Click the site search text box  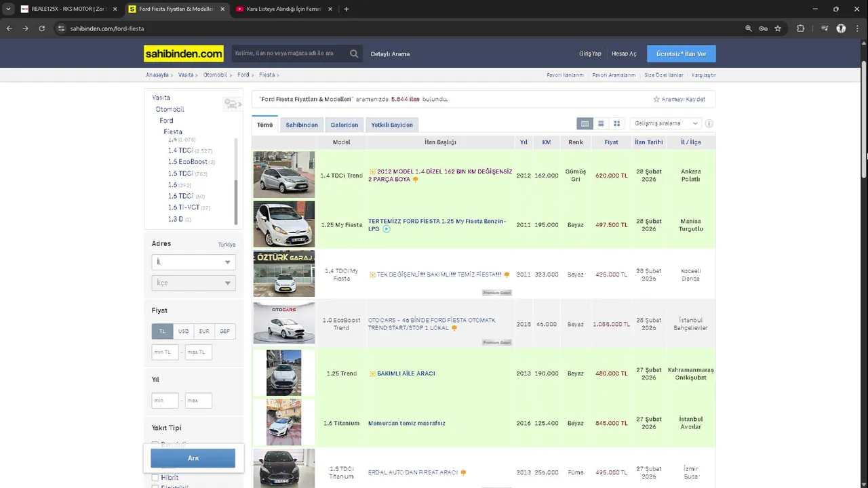point(290,54)
